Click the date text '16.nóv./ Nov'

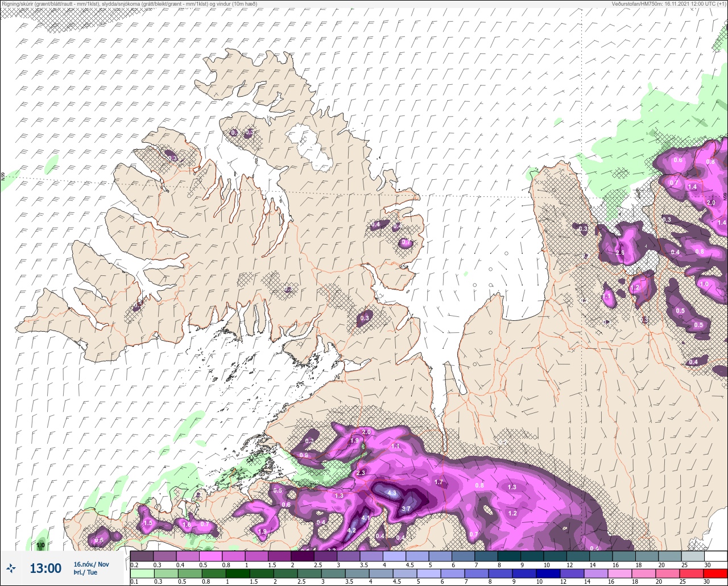[91, 564]
